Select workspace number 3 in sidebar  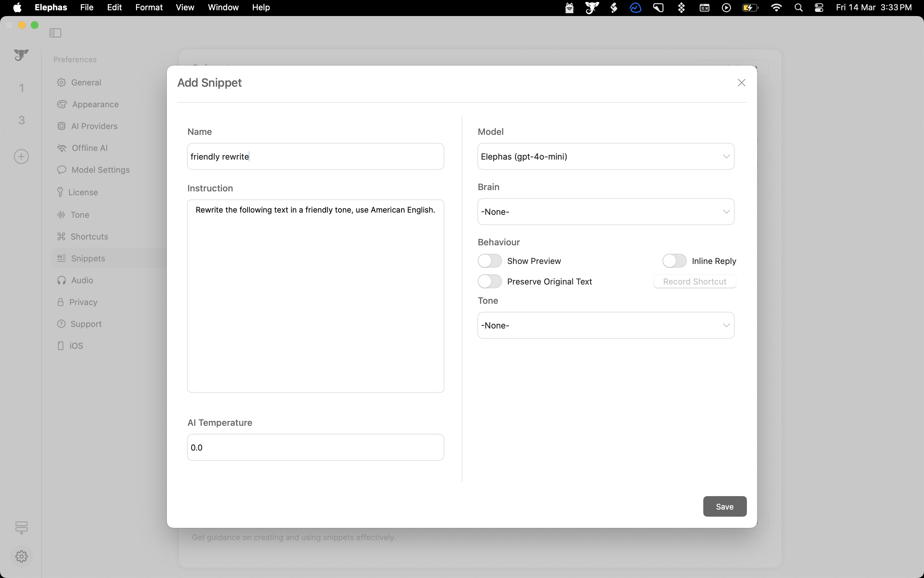22,120
